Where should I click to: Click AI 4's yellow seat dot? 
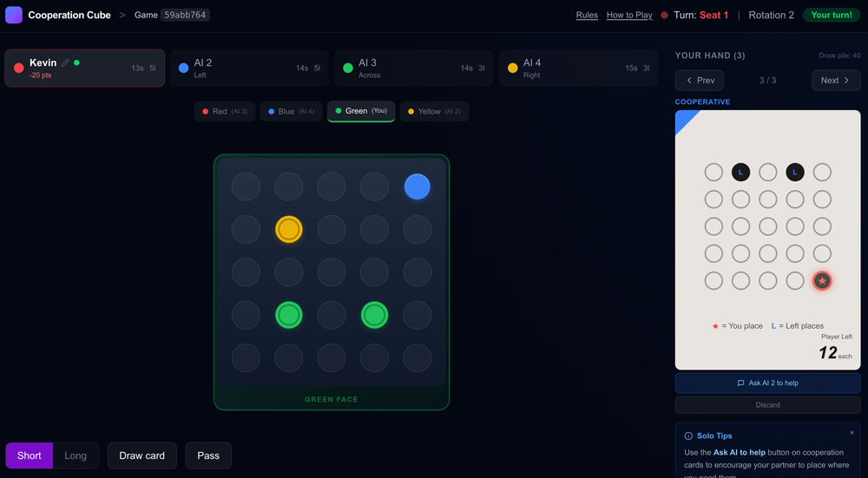[x=513, y=68]
